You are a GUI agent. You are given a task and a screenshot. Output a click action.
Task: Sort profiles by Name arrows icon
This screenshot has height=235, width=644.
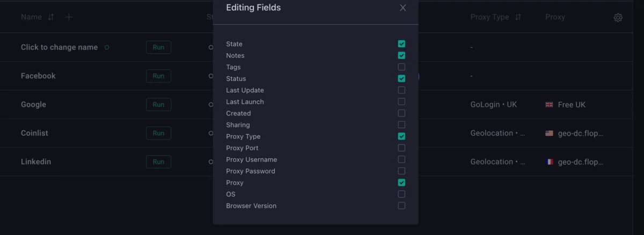(51, 17)
